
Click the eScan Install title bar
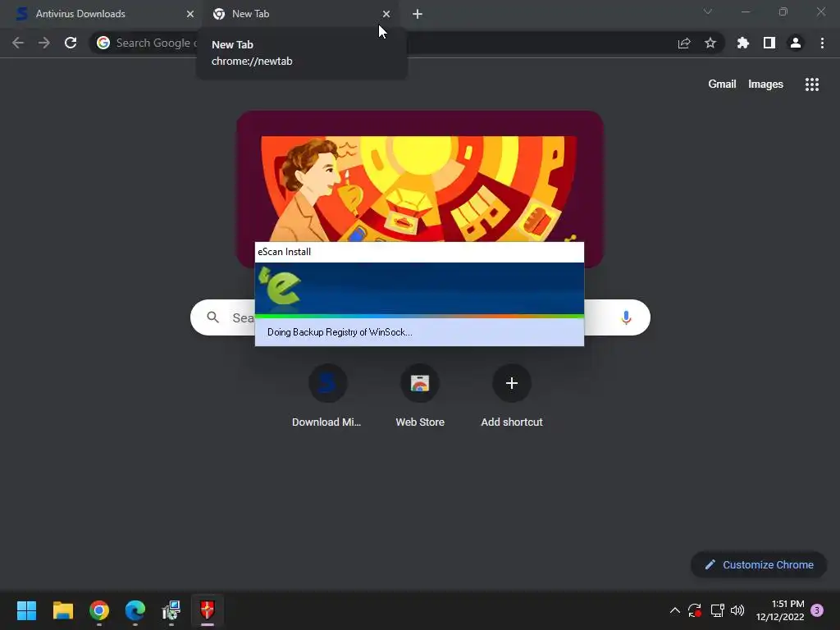click(x=419, y=252)
